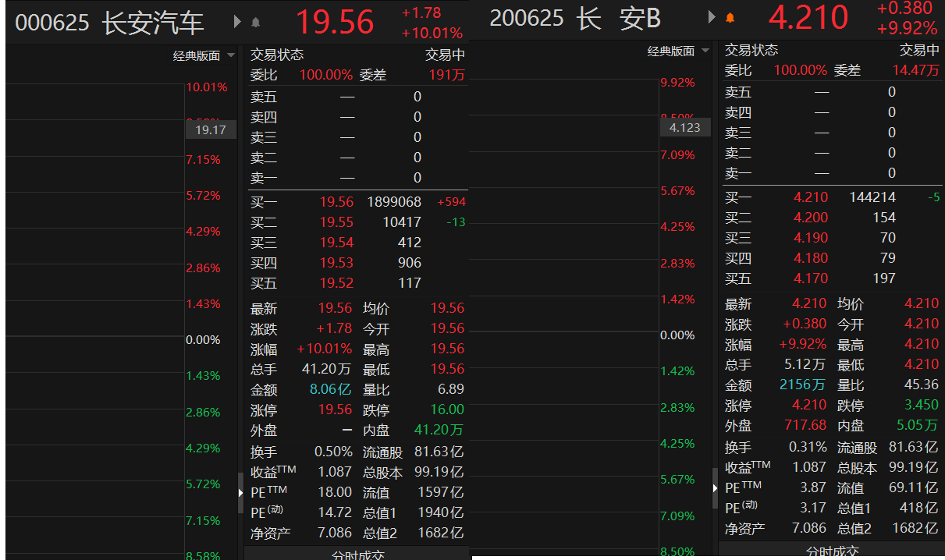
Task: Collapse the quote panel arrow beside 长安B PE row
Action: click(715, 488)
